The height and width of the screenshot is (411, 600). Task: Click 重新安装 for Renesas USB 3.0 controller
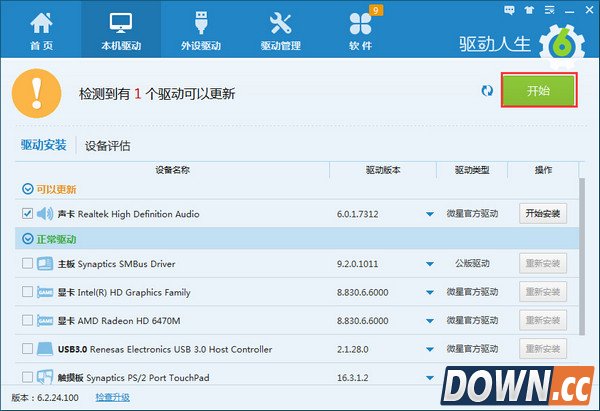tap(543, 349)
